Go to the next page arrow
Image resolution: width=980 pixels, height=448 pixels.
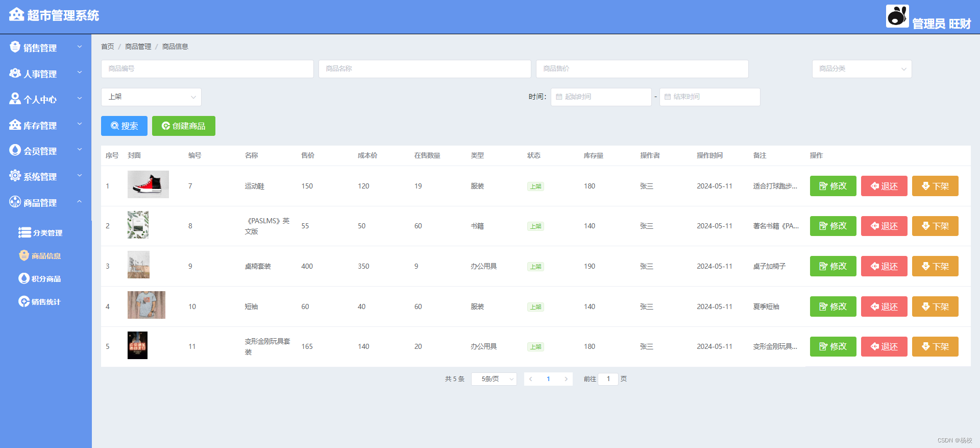tap(566, 379)
